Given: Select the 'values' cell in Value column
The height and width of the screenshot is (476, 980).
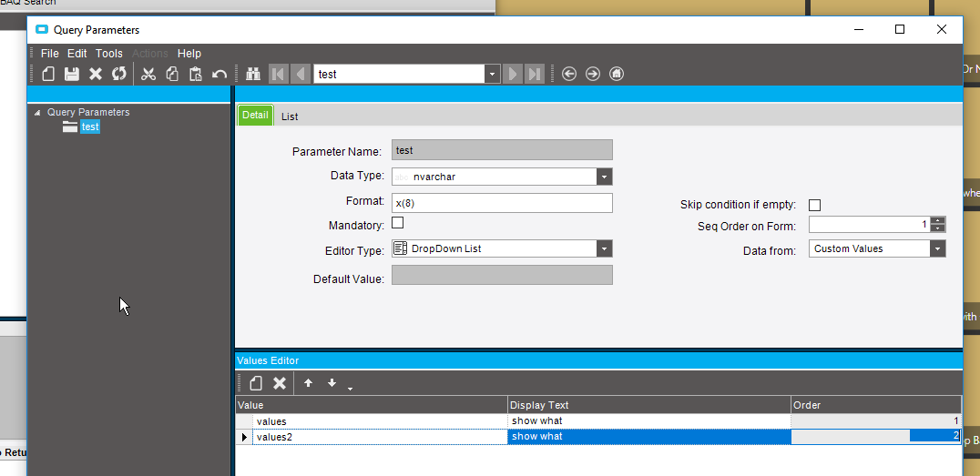Looking at the screenshot, I should pos(380,421).
